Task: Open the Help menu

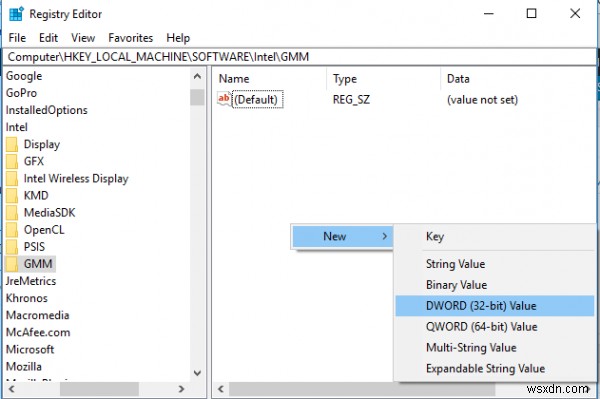Action: [178, 38]
